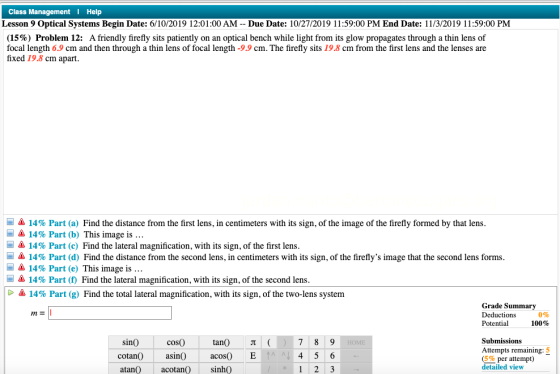
Task: Open the 14% Part (f) link
Action: click(x=53, y=280)
